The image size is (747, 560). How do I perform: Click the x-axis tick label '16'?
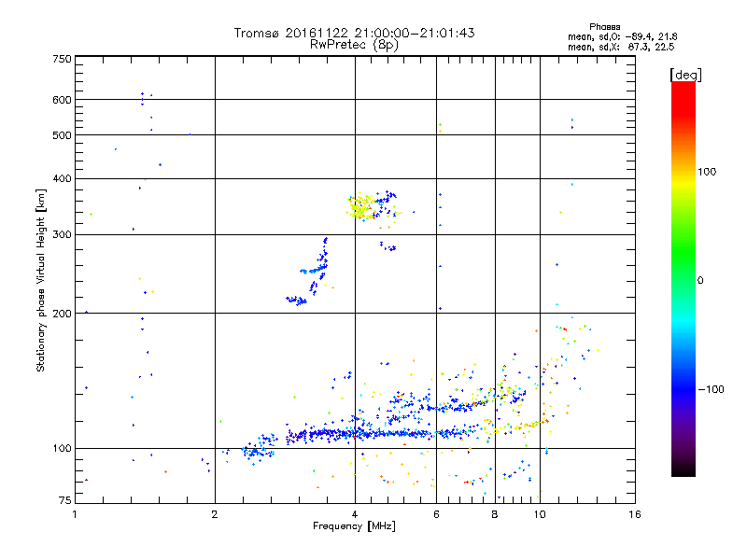pyautogui.click(x=635, y=514)
